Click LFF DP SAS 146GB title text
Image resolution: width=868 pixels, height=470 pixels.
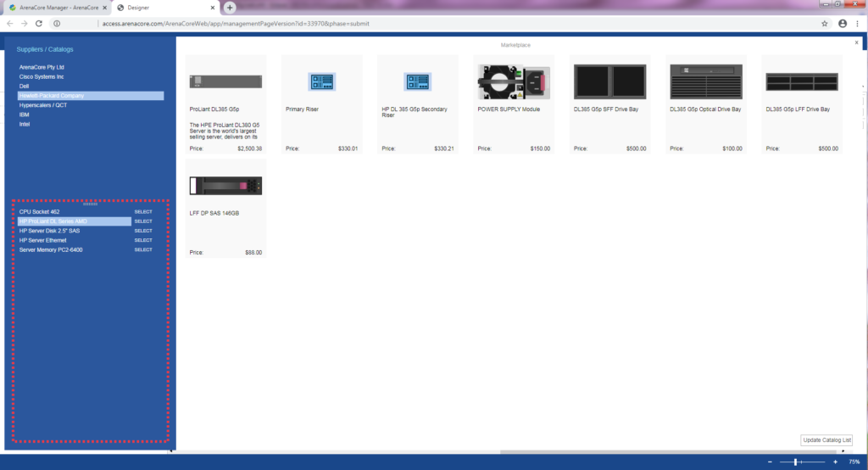tap(214, 213)
